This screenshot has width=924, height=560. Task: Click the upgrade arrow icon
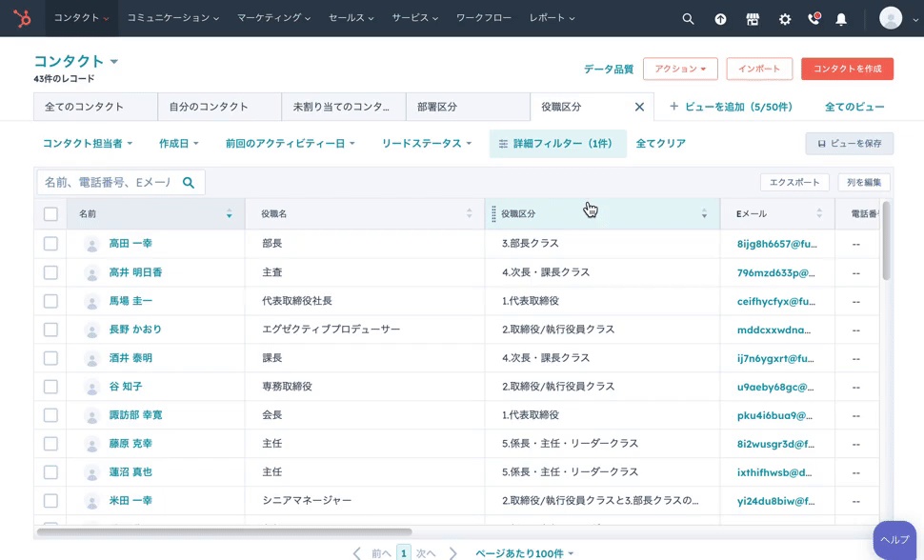pyautogui.click(x=720, y=19)
